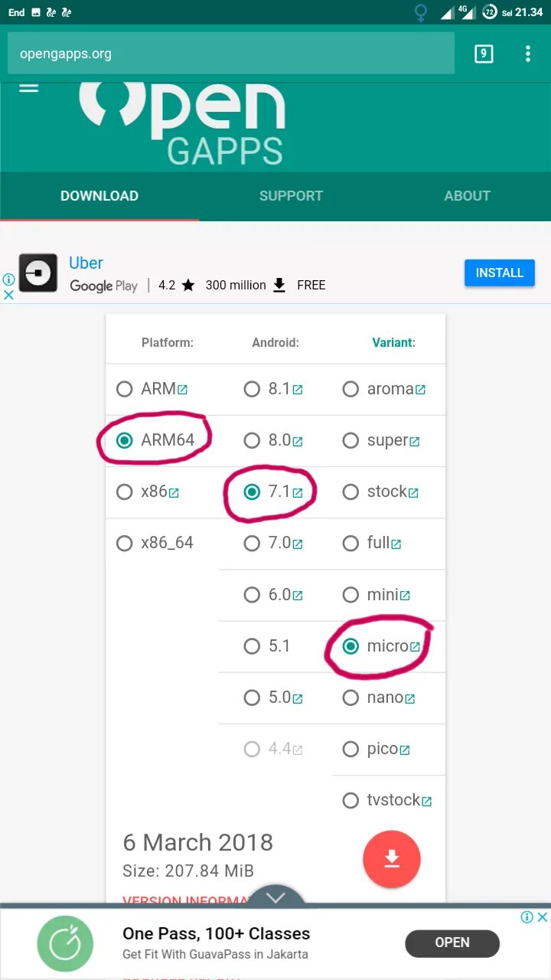
Task: Open the browser tab counter showing 9
Action: pos(484,54)
